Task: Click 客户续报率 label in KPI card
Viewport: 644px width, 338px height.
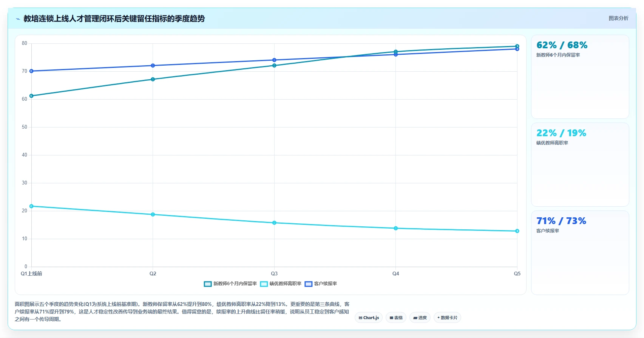Action: coord(548,231)
